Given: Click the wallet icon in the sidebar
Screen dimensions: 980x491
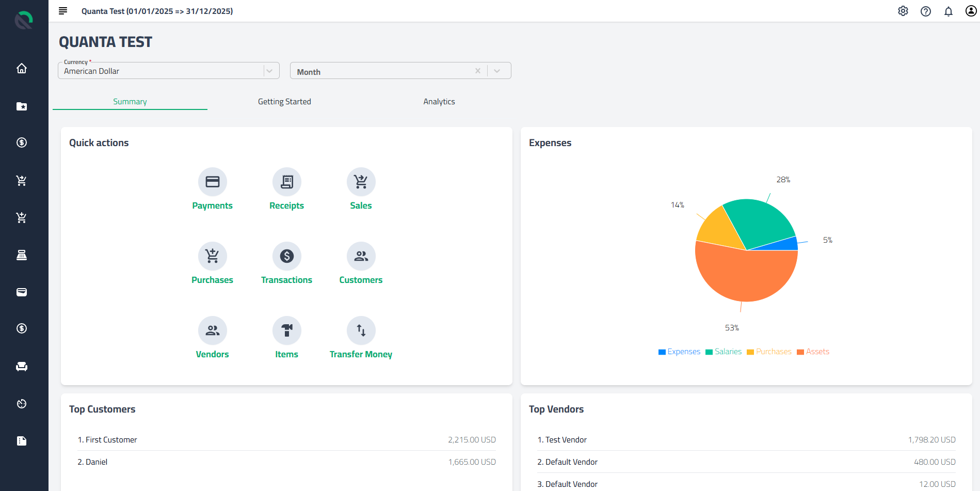Looking at the screenshot, I should 22,292.
